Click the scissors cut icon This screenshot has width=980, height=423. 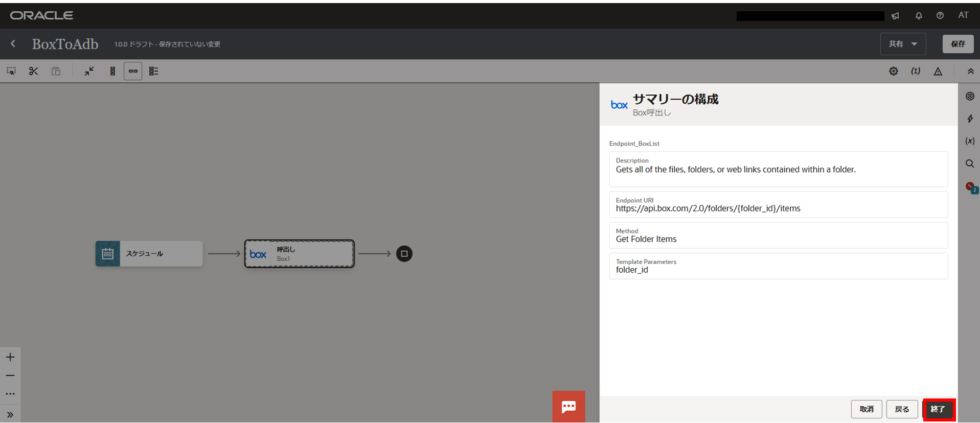(34, 71)
